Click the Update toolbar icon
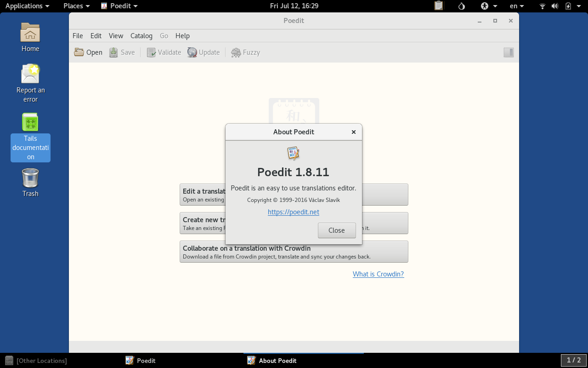The image size is (588, 368). point(192,52)
